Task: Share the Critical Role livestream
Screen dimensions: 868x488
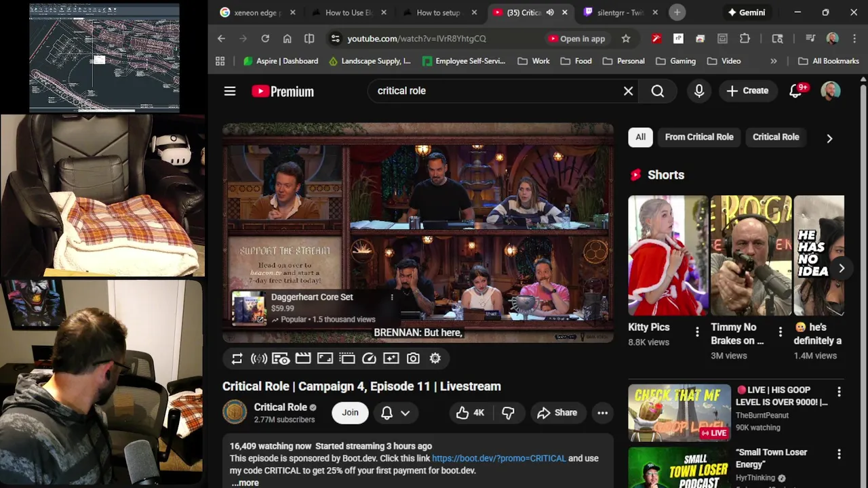Action: pyautogui.click(x=557, y=412)
